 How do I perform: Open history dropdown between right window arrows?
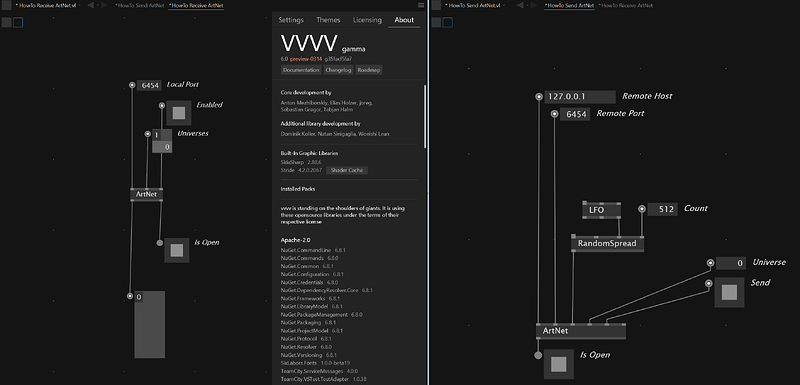527,6
